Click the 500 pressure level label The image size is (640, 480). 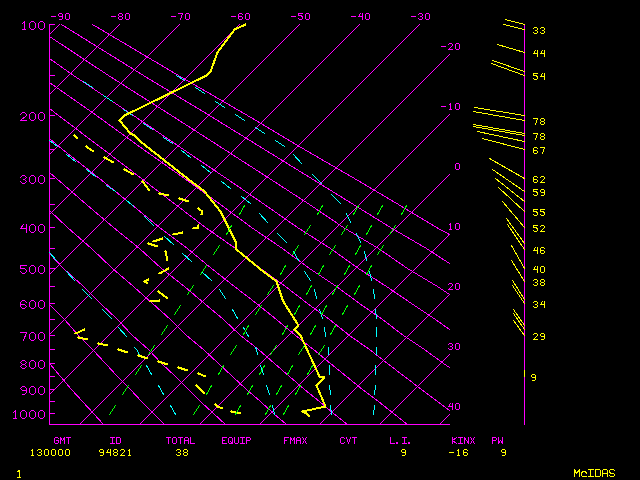coord(33,270)
